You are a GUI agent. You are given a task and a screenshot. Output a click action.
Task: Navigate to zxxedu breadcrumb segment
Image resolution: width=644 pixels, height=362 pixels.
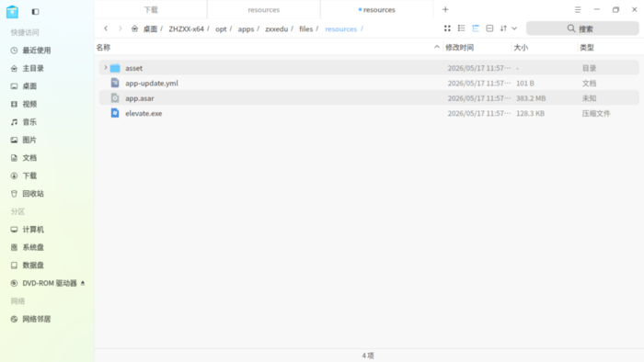[x=276, y=29]
